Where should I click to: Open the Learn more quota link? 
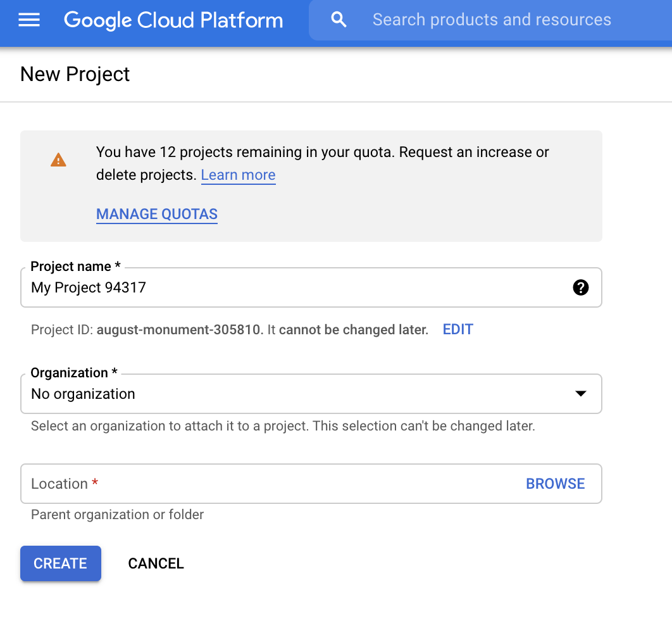pyautogui.click(x=238, y=175)
